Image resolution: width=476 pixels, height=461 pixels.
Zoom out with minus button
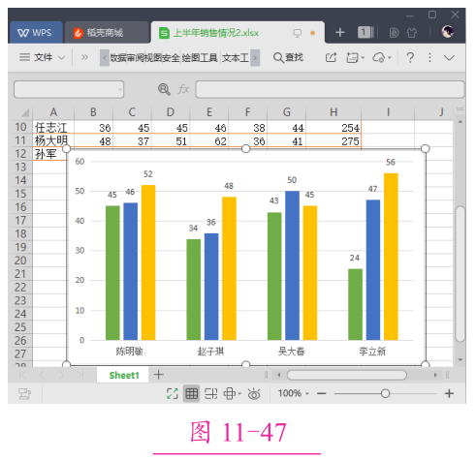point(322,393)
